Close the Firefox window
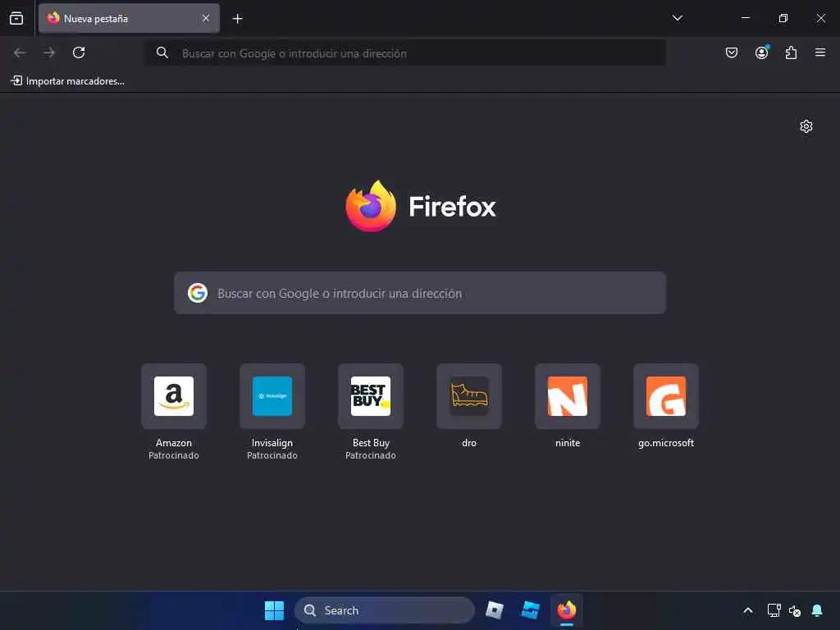Screen dimensions: 840x630 (820, 18)
